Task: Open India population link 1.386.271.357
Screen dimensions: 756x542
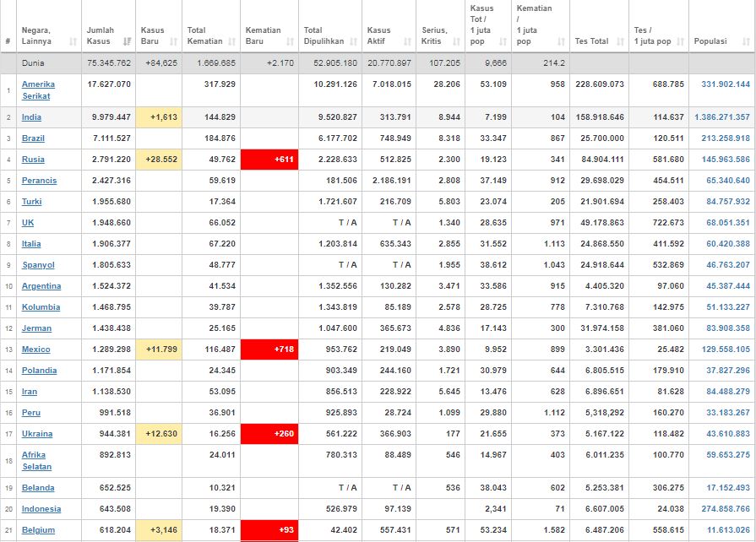Action: point(722,117)
